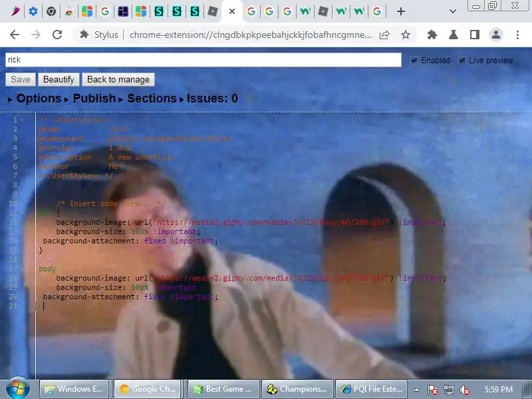
Task: Open Chrome three-dot menu
Action: tap(517, 35)
